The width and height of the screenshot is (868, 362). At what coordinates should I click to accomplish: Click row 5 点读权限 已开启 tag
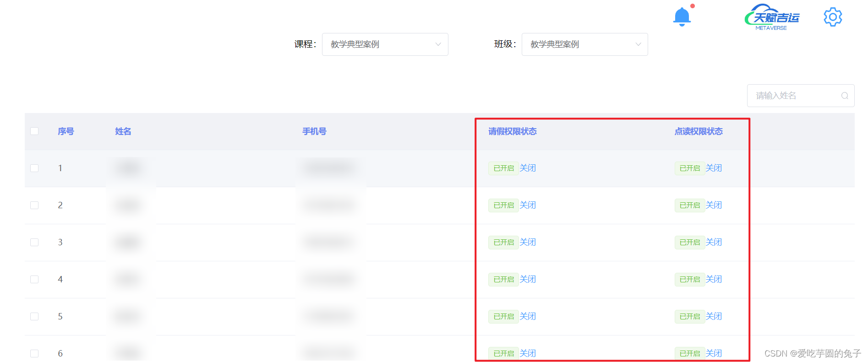click(x=689, y=317)
